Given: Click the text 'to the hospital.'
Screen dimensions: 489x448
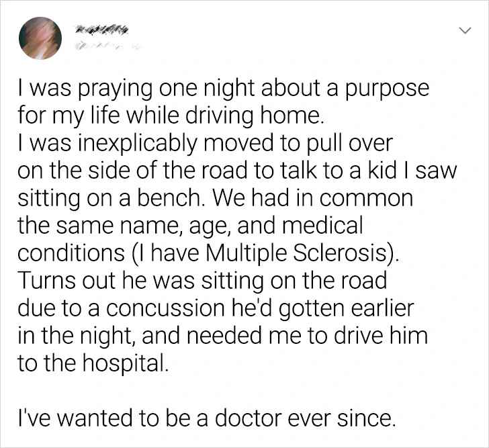Looking at the screenshot, I should pyautogui.click(x=91, y=363).
